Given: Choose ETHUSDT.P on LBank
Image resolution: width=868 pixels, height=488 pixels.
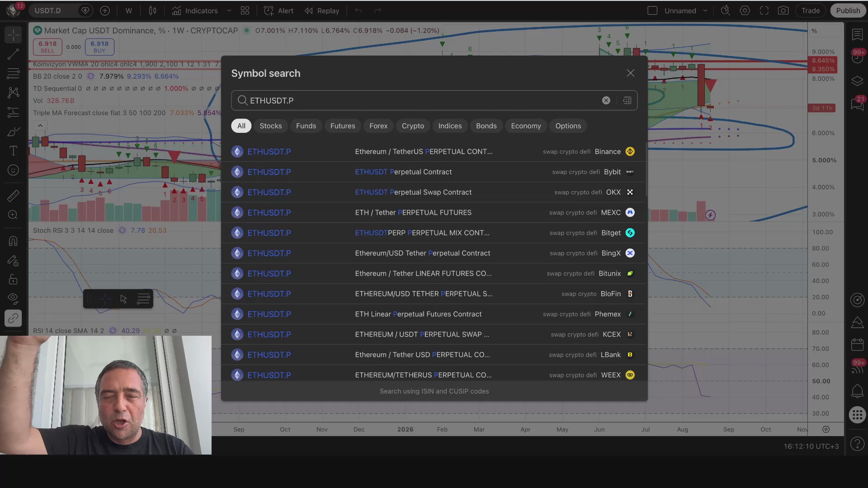Looking at the screenshot, I should pyautogui.click(x=433, y=355).
